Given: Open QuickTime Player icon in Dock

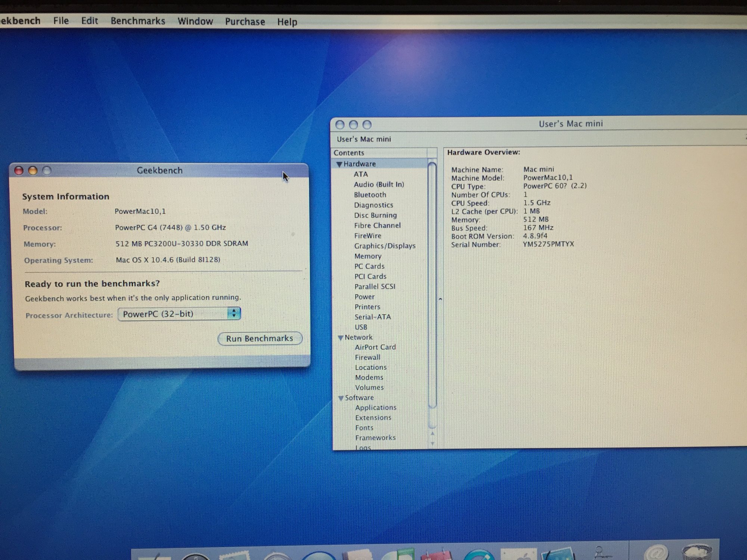Looking at the screenshot, I should coord(479,555).
